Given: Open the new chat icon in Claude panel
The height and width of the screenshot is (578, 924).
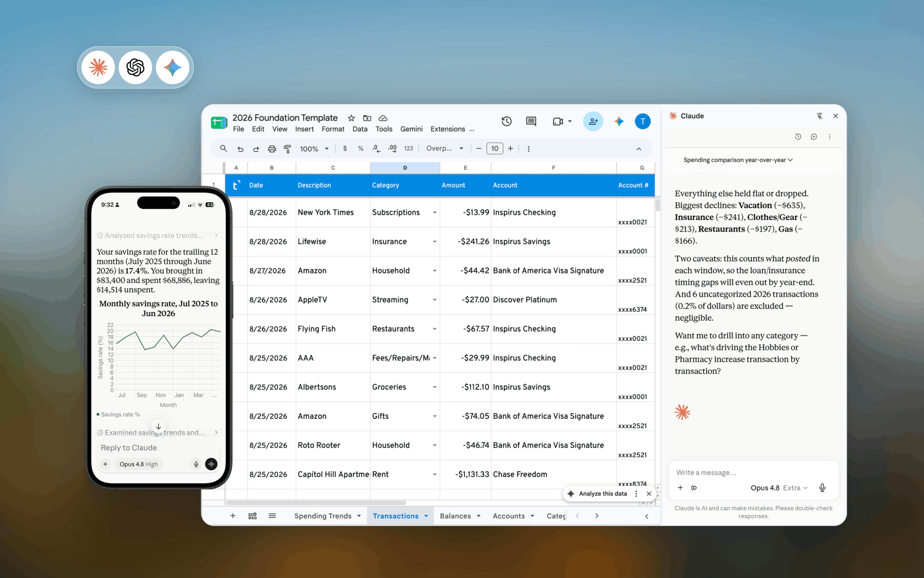Looking at the screenshot, I should pyautogui.click(x=814, y=137).
